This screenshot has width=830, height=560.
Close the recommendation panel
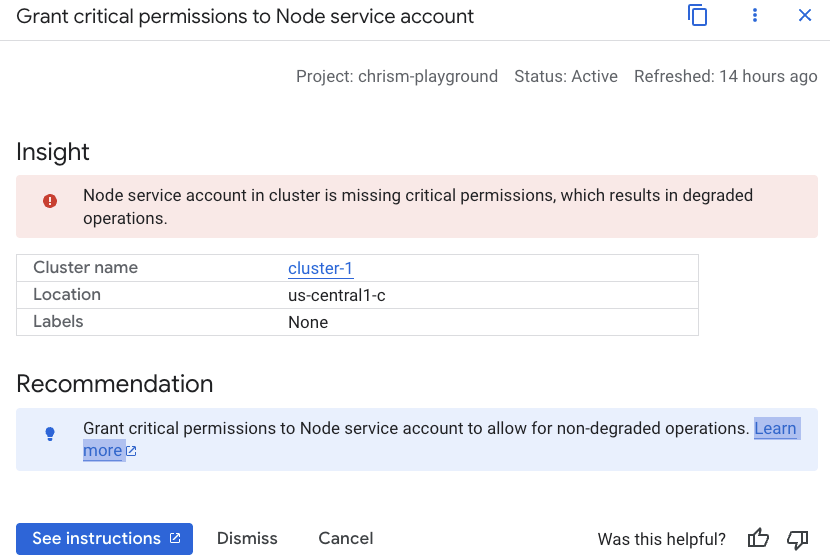point(805,16)
